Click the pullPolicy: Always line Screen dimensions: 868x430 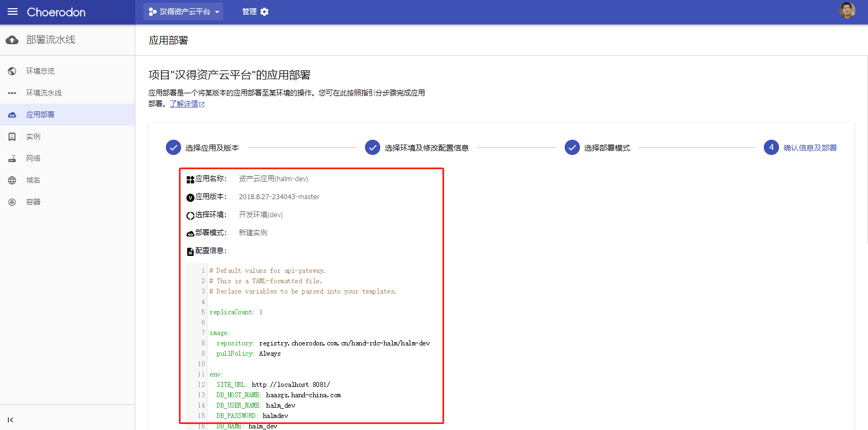tap(248, 354)
